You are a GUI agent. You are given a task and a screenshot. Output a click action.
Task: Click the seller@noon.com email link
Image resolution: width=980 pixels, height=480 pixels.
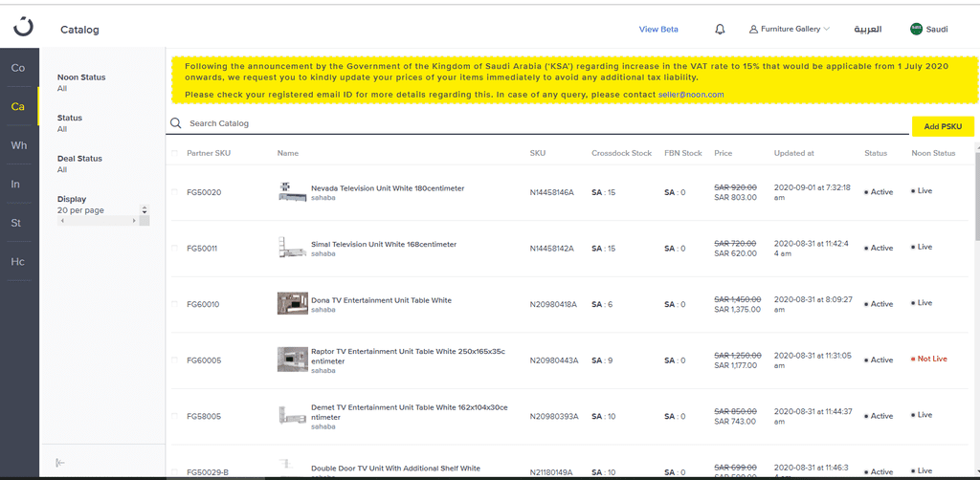coord(691,95)
